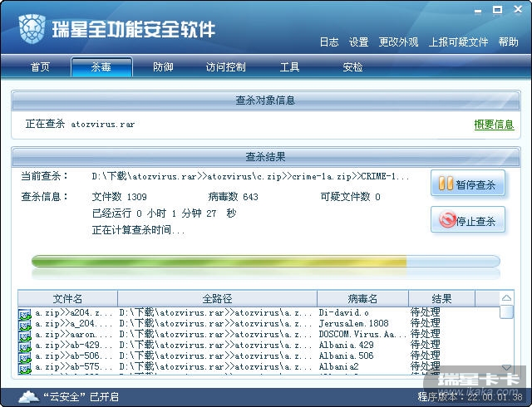
Task: Open the 概要信息 link
Action: click(494, 125)
